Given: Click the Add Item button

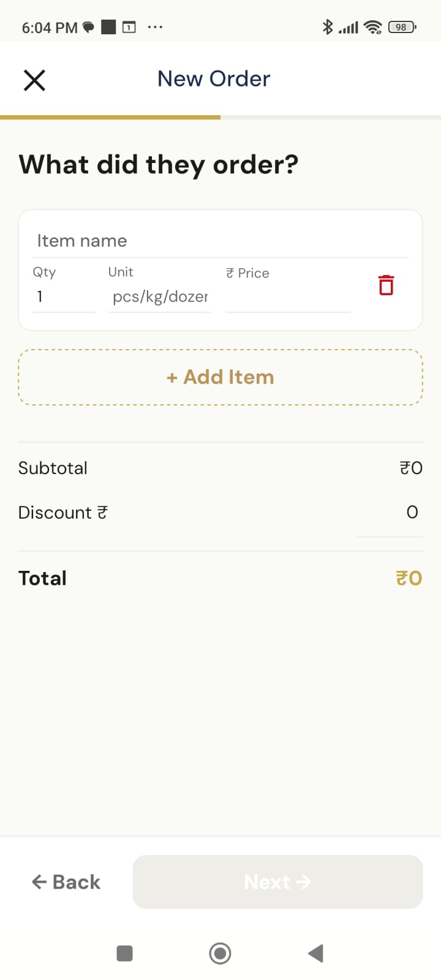Looking at the screenshot, I should [221, 377].
